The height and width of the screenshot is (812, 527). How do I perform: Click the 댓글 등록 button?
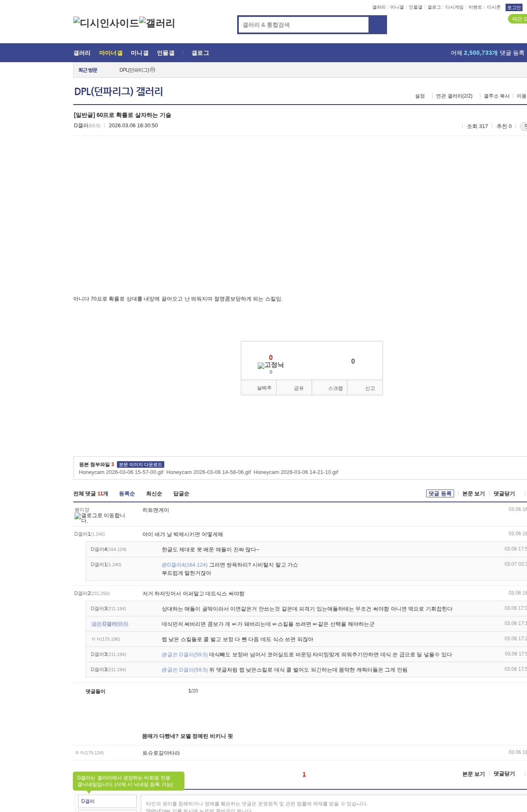click(x=440, y=494)
